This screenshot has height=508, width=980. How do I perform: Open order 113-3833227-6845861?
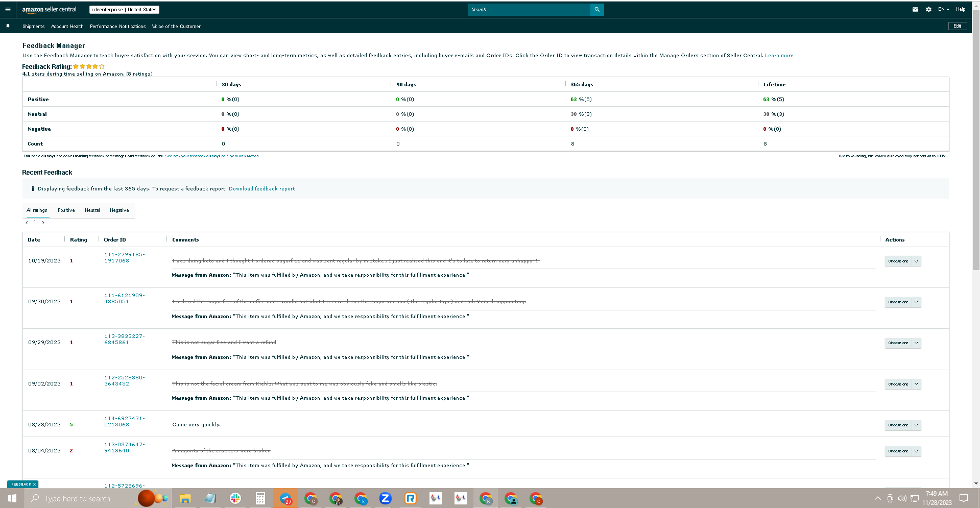click(125, 340)
